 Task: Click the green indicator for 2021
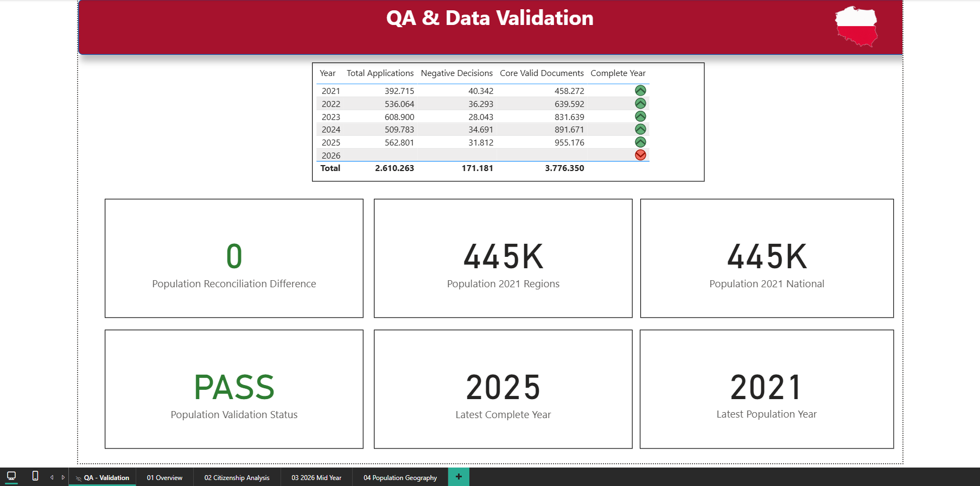[x=640, y=91]
